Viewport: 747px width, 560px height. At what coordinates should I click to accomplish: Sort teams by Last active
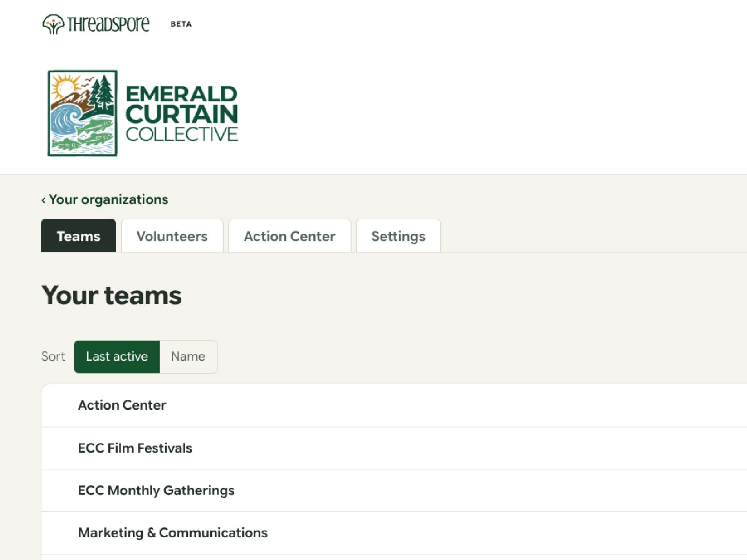click(x=117, y=357)
